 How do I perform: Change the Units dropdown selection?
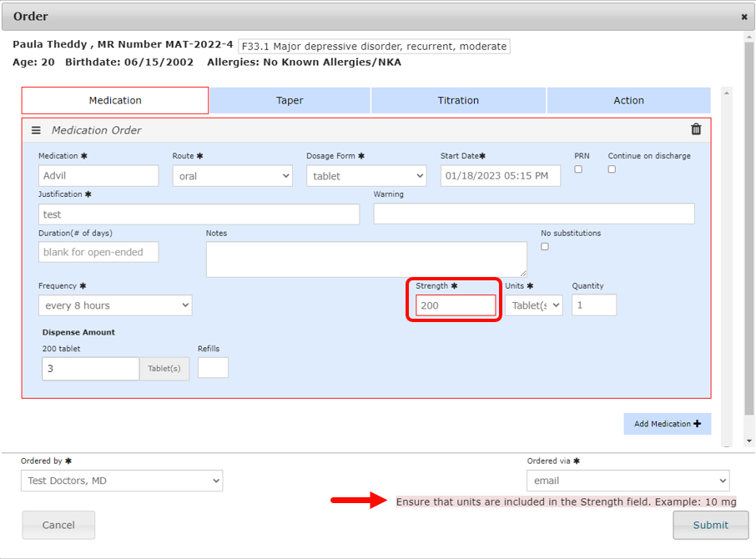(533, 305)
